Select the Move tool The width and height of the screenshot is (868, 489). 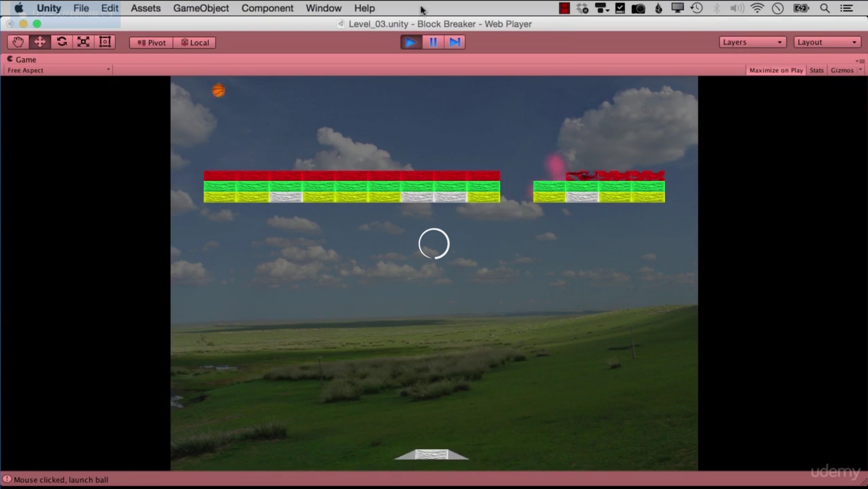[x=40, y=42]
